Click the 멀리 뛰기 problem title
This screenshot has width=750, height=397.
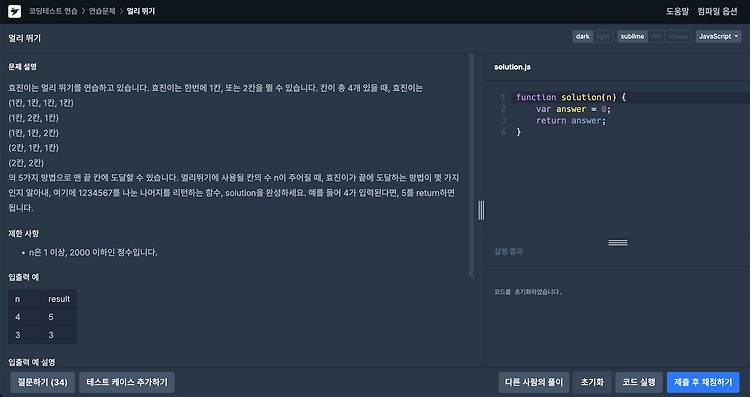24,38
